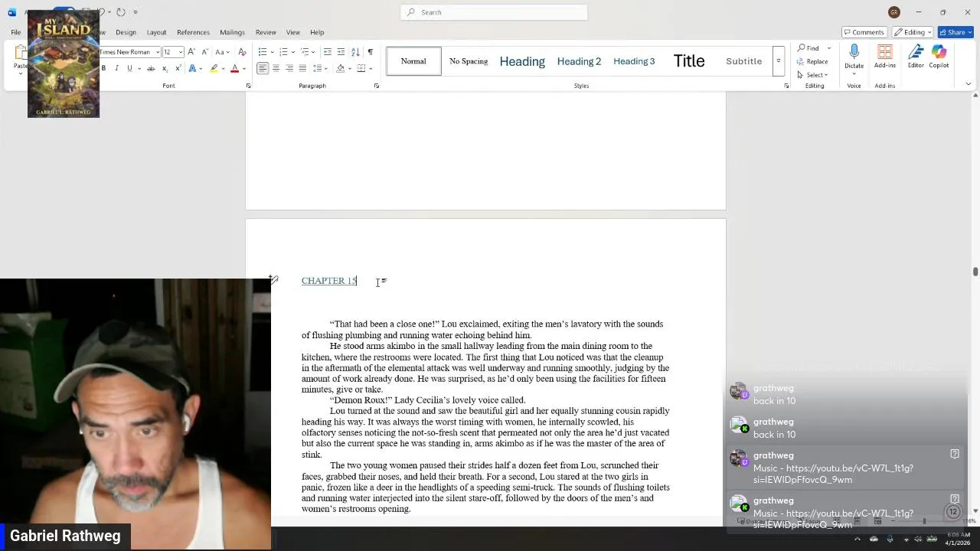Open the Select dropdown
This screenshot has height=551, width=980.
(812, 75)
